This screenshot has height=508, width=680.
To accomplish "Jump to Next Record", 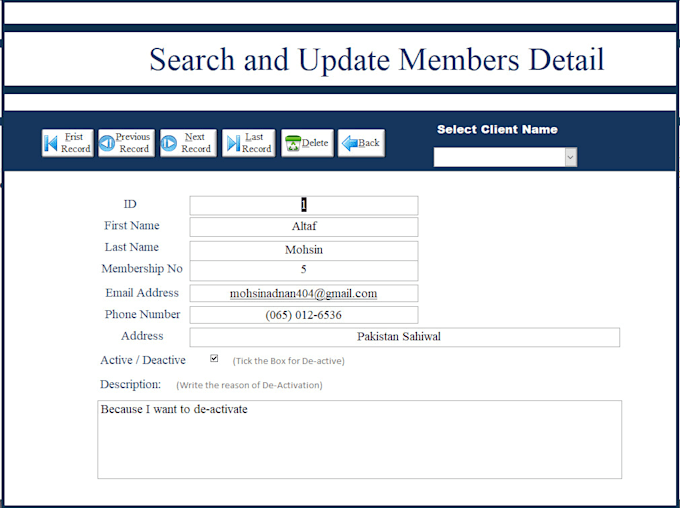I will click(x=188, y=143).
